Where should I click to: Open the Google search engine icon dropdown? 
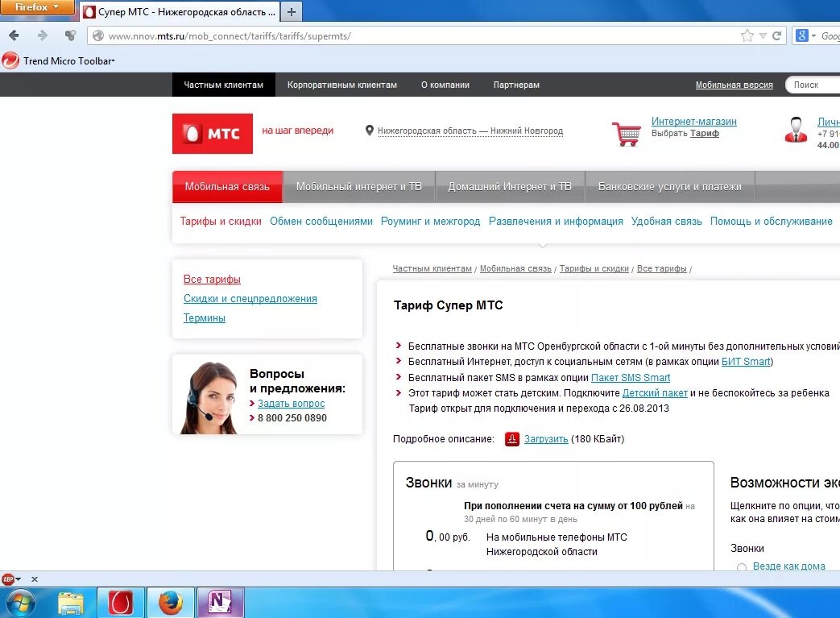click(805, 36)
